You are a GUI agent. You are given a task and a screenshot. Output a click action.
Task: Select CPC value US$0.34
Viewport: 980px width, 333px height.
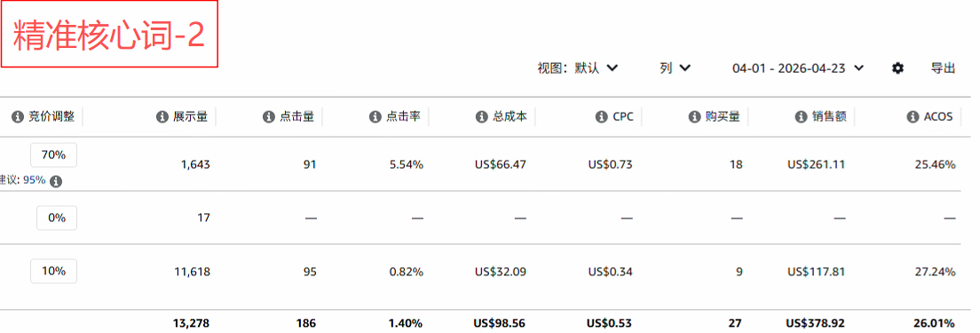(x=610, y=272)
